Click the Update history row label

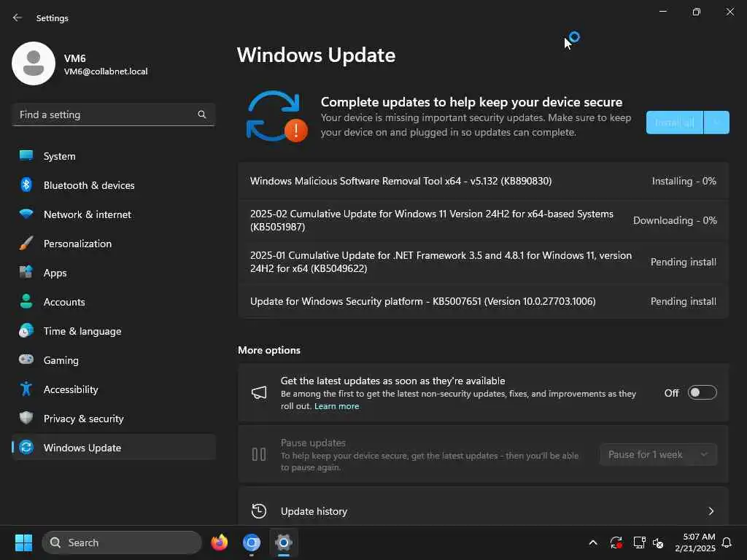coord(314,511)
